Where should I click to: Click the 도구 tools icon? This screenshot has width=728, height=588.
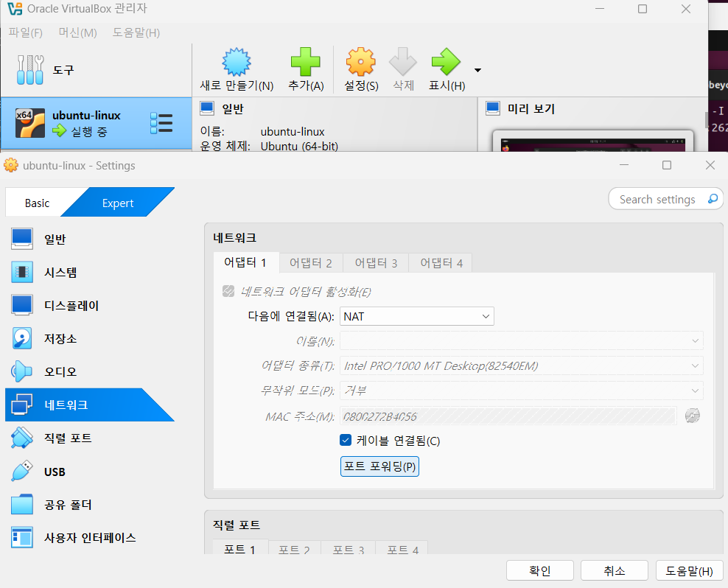pos(30,70)
